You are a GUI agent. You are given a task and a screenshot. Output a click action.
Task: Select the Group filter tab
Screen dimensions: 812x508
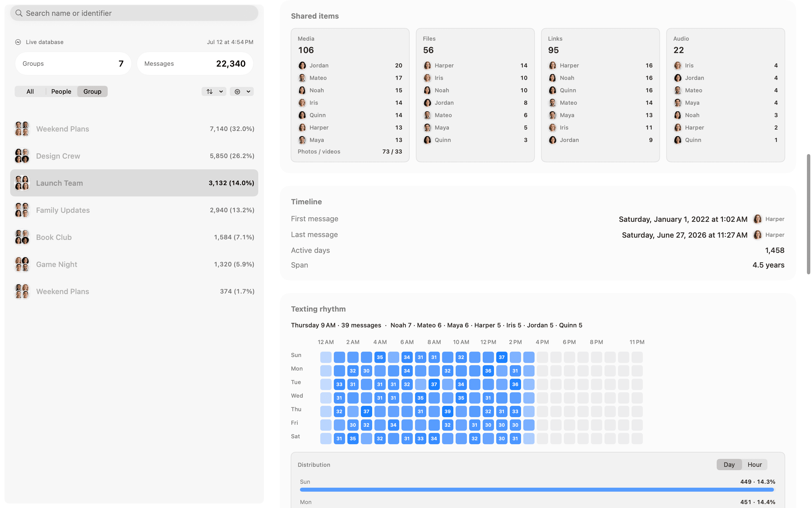coord(92,91)
